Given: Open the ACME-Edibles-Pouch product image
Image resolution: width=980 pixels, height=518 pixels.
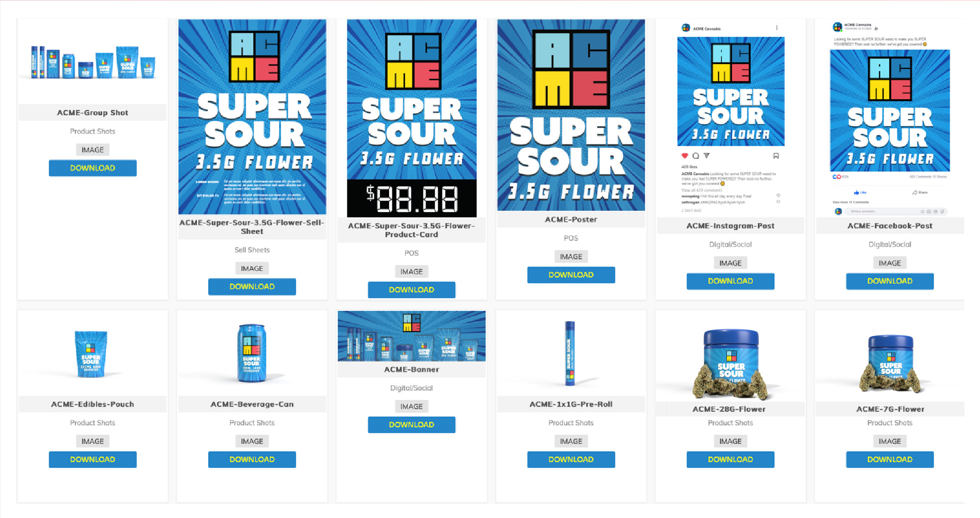Looking at the screenshot, I should click(x=91, y=354).
